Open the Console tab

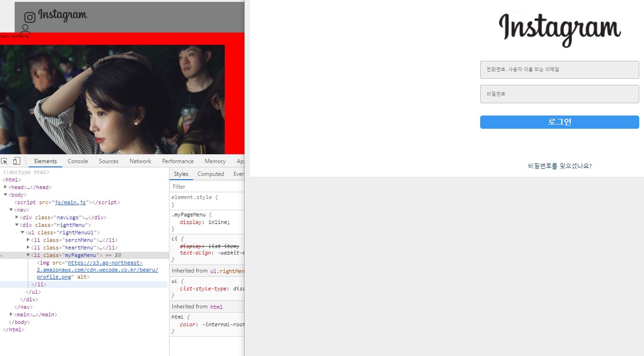tap(77, 161)
